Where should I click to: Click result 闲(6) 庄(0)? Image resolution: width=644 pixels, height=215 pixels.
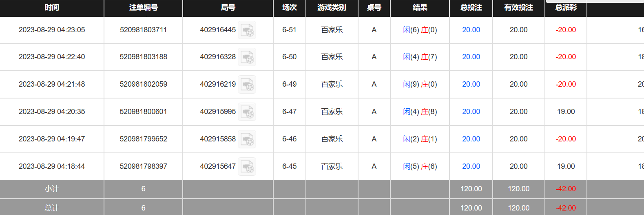(420, 30)
